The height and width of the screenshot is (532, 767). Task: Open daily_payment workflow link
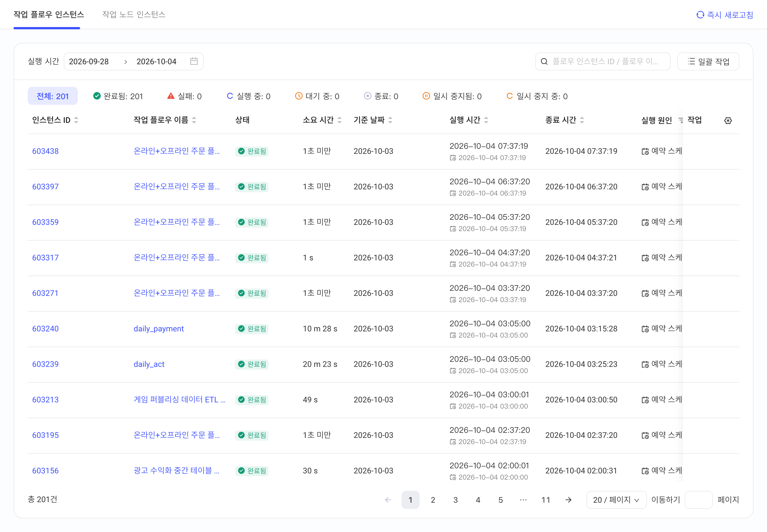(159, 329)
